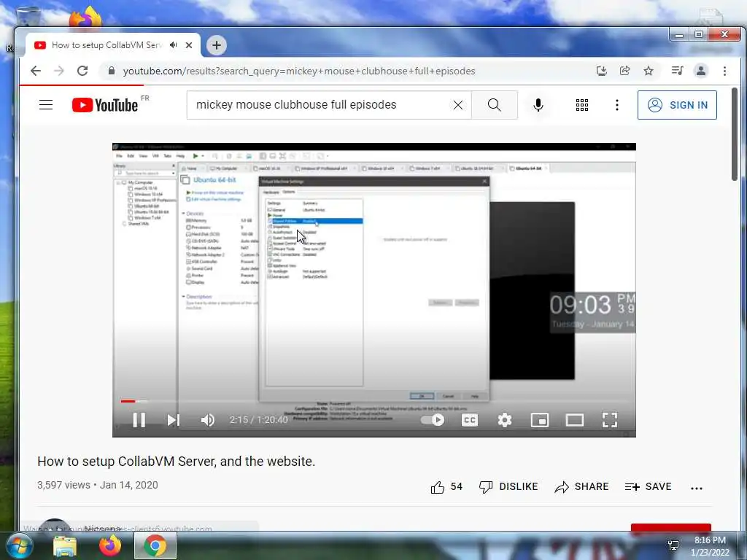Like the video with thumbs up
The height and width of the screenshot is (560, 747).
pos(446,486)
